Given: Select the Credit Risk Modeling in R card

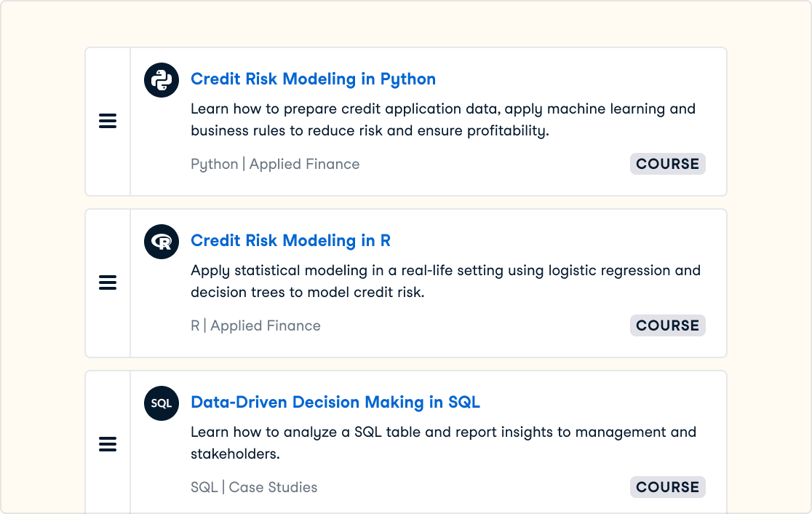Looking at the screenshot, I should coord(406,282).
